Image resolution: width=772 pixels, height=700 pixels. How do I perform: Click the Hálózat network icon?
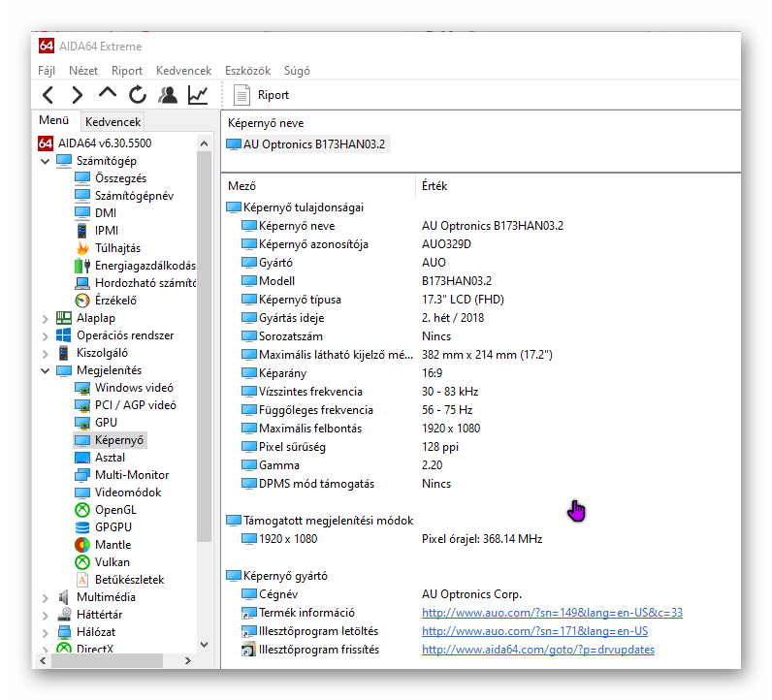click(x=63, y=632)
